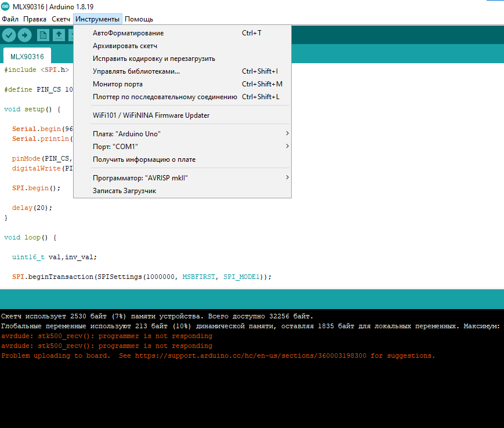Open the Помощь menu
The image size is (504, 428).
[139, 19]
